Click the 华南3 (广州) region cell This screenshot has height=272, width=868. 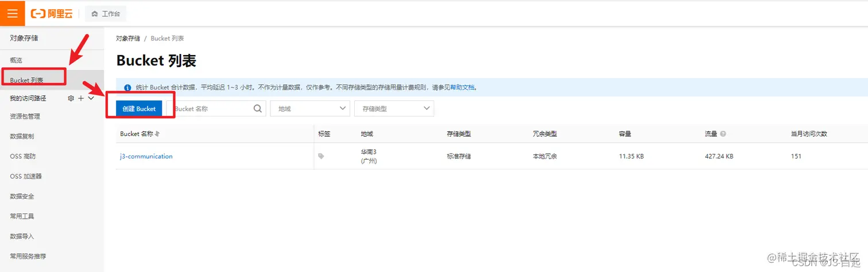tap(369, 157)
